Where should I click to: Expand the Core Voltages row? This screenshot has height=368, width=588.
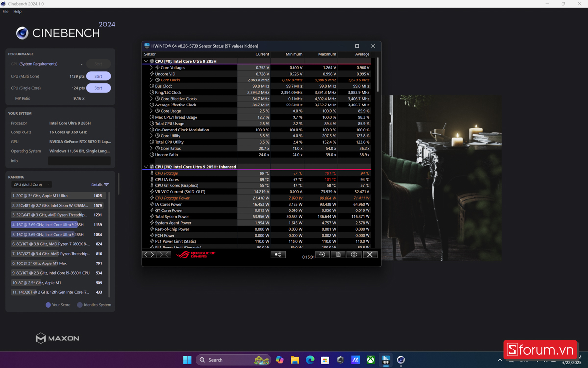151,68
